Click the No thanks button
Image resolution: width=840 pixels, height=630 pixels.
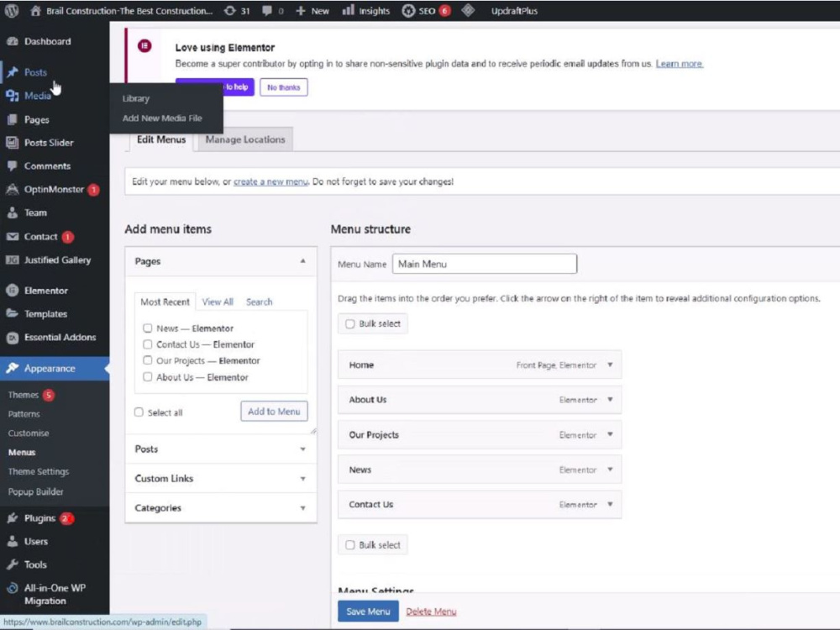[x=283, y=87]
